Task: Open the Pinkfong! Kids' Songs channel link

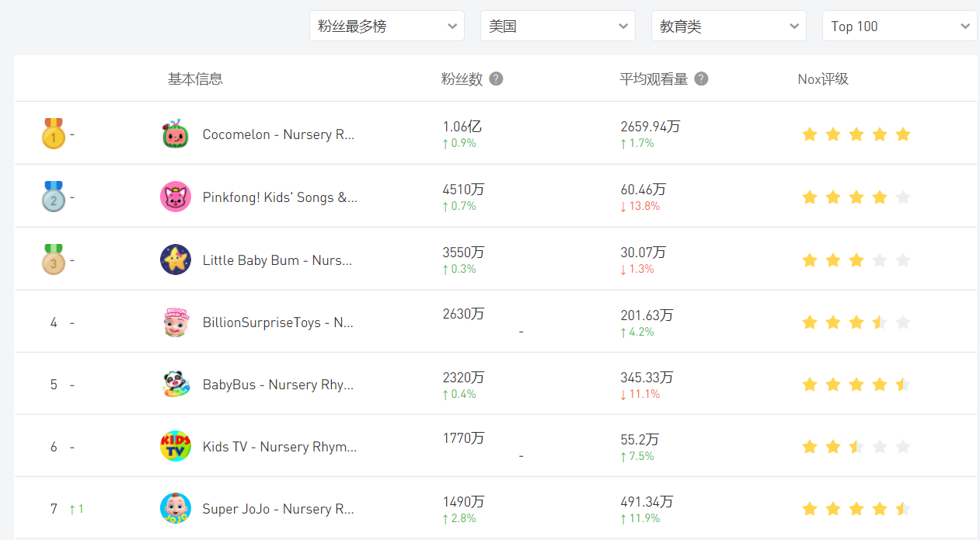Action: coord(280,197)
